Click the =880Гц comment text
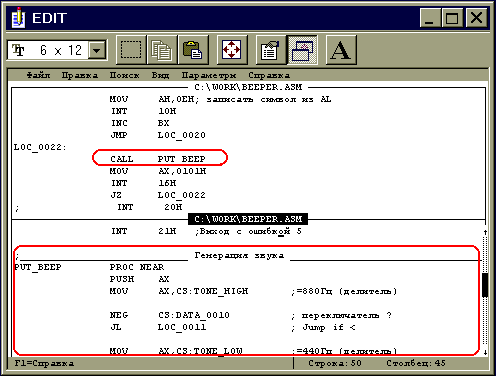496x376 pixels. pos(344,291)
